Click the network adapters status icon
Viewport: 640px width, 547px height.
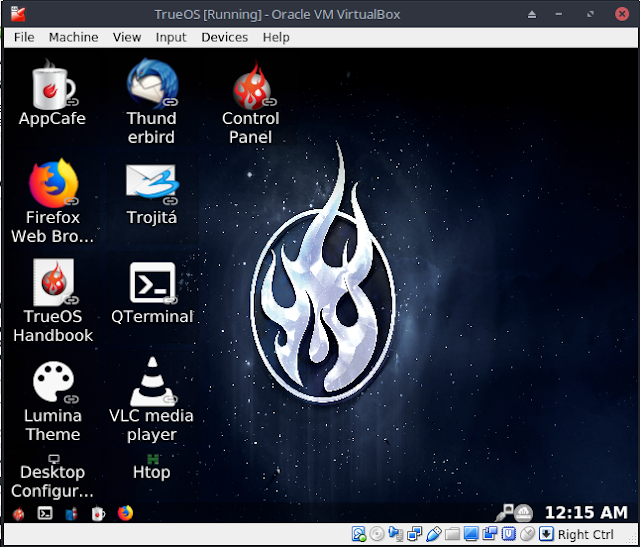[414, 534]
